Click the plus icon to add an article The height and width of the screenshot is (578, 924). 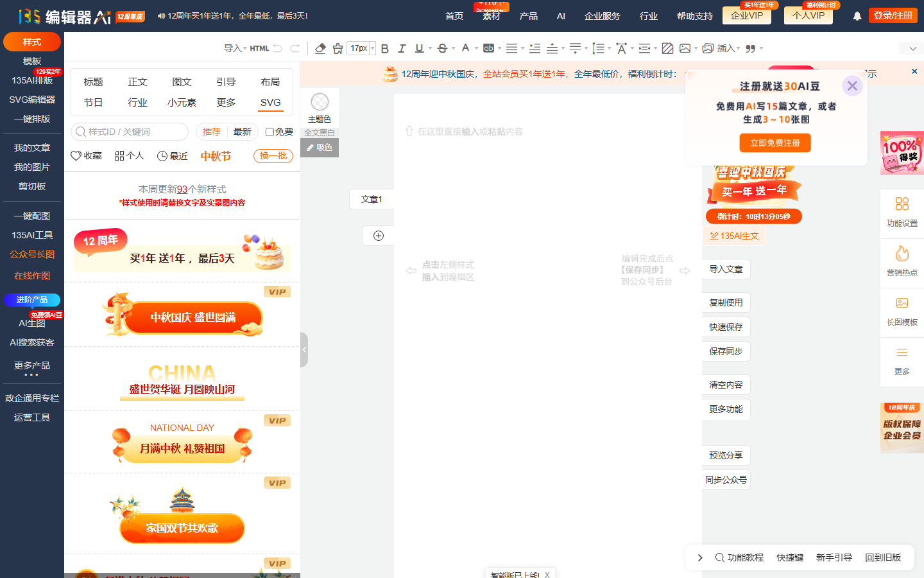tap(379, 236)
